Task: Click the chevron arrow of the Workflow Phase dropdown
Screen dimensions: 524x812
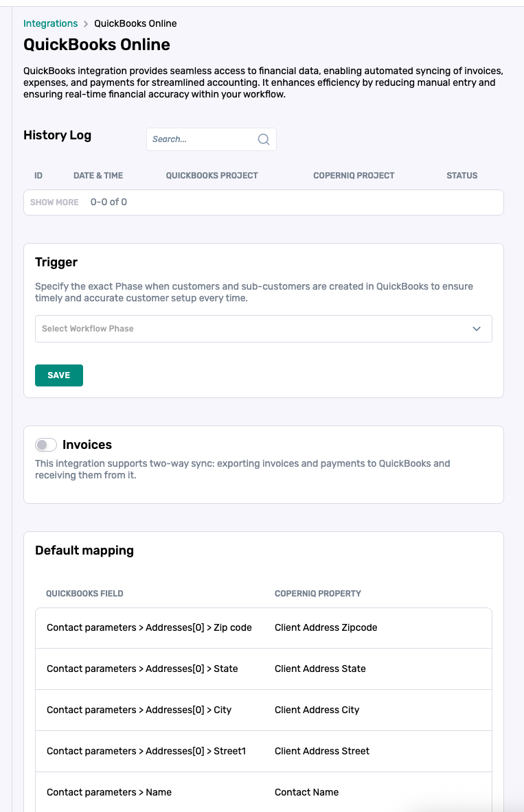Action: (x=477, y=329)
